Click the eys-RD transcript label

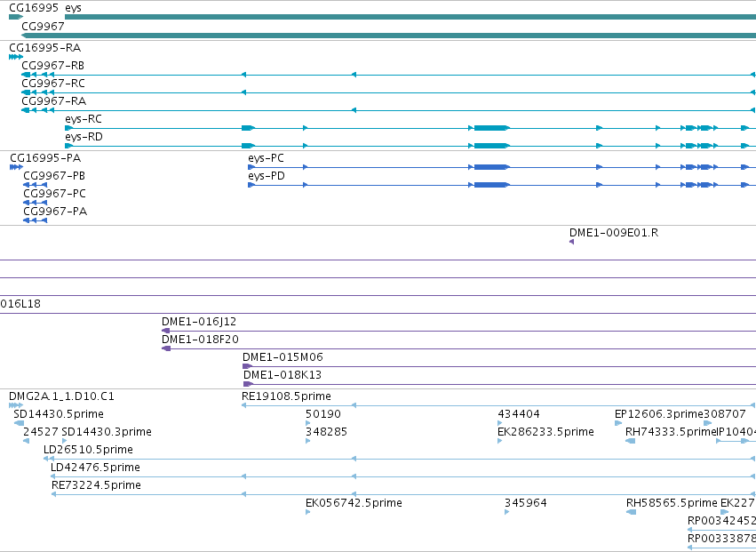click(84, 137)
